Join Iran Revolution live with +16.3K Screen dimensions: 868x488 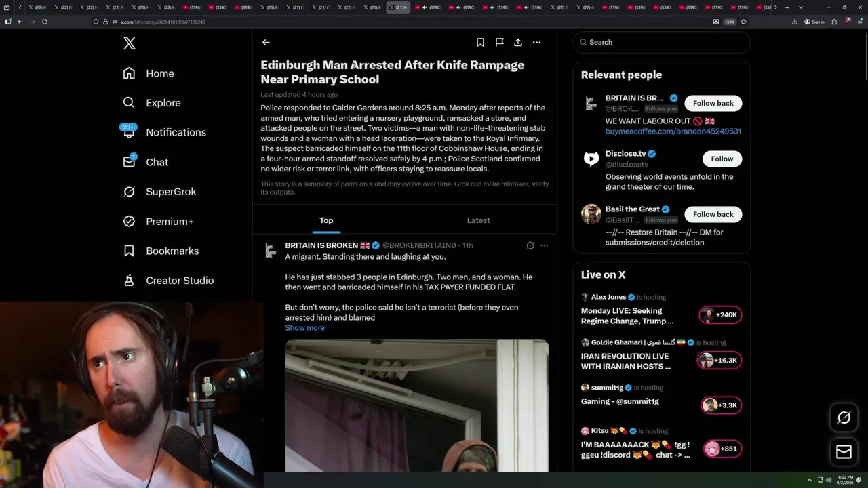(x=719, y=360)
